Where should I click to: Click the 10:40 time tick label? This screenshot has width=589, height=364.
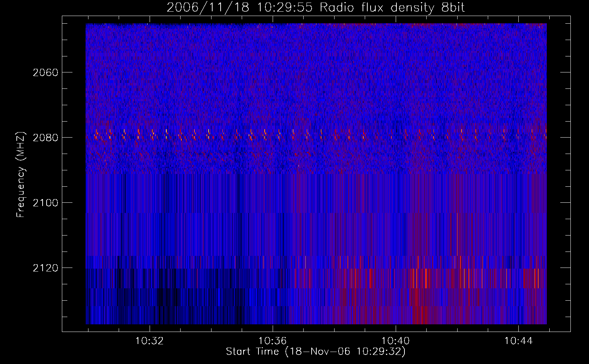pos(395,341)
